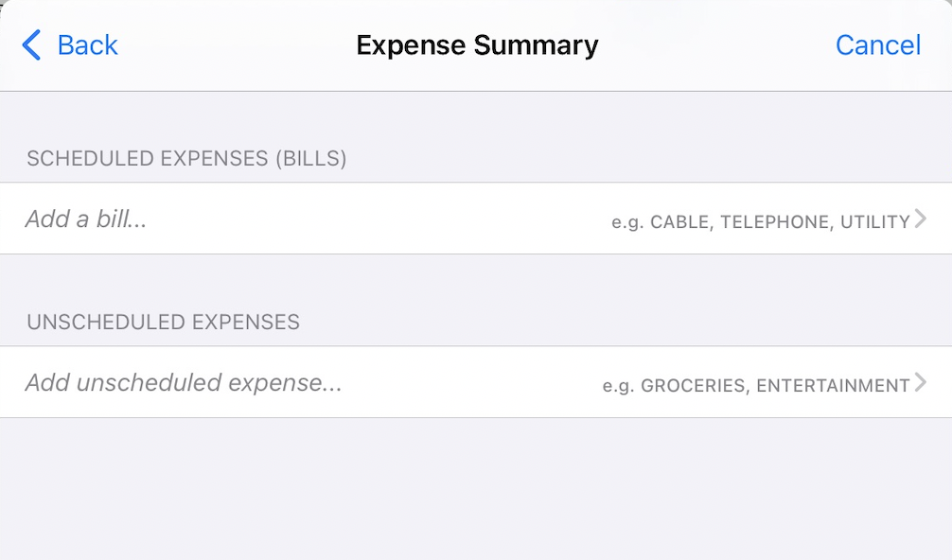The image size is (952, 560).
Task: Tap the Back chevron arrow icon
Action: pyautogui.click(x=31, y=44)
